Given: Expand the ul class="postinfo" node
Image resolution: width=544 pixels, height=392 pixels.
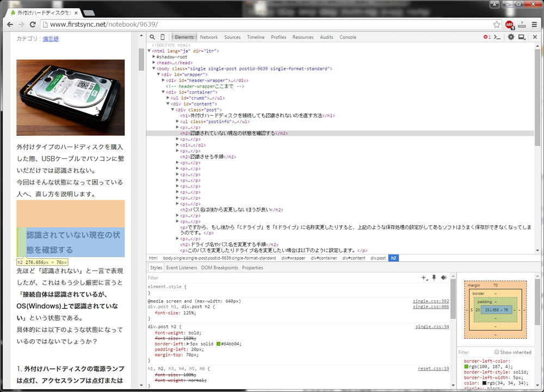Looking at the screenshot, I should (178, 122).
